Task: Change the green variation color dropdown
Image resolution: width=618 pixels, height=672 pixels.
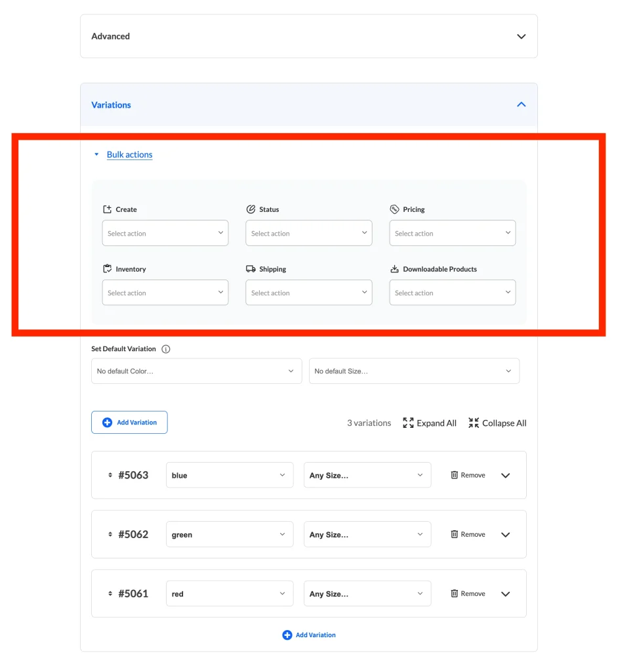Action: [x=229, y=535]
